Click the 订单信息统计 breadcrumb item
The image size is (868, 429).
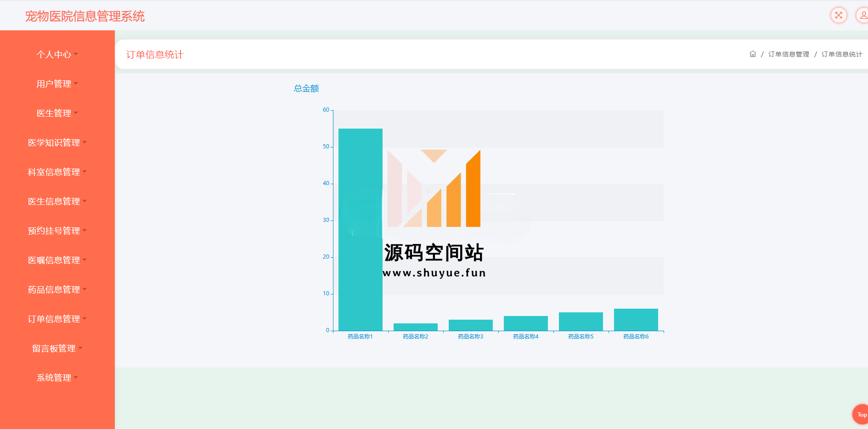[x=842, y=54]
